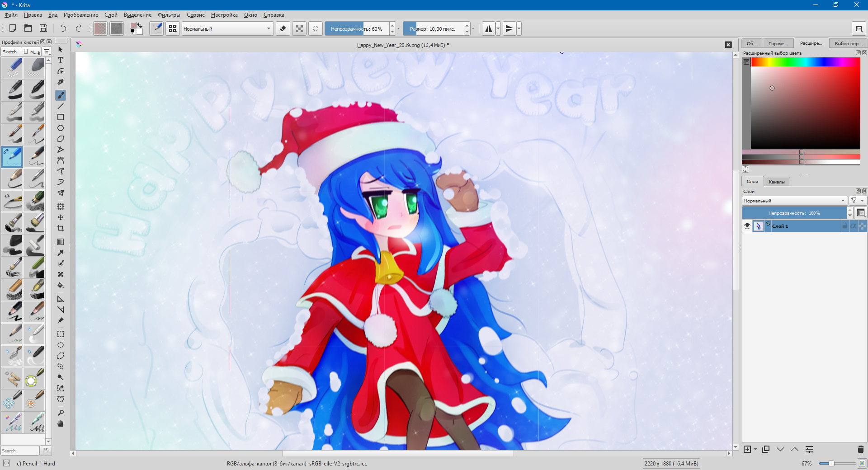Toggle eraser mode in the toolbar
868x470 pixels.
coord(283,28)
